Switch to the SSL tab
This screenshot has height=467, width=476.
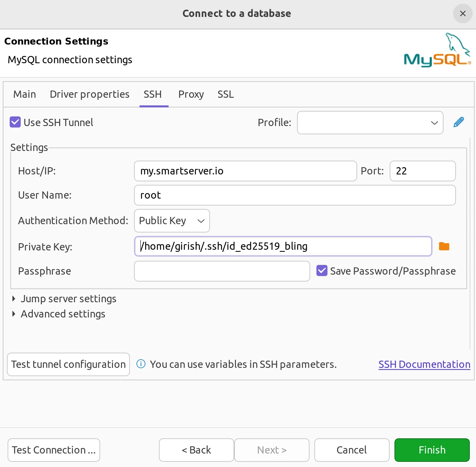(x=226, y=94)
